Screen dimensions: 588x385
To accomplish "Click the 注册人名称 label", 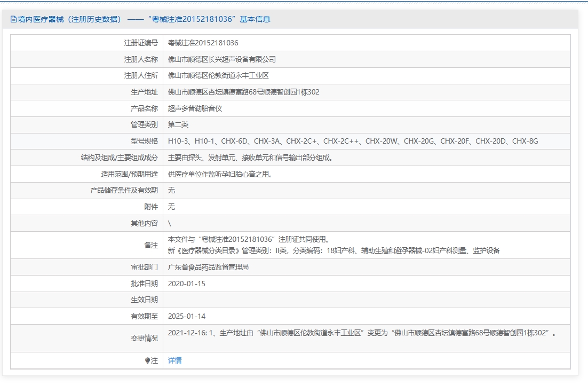I will click(141, 59).
